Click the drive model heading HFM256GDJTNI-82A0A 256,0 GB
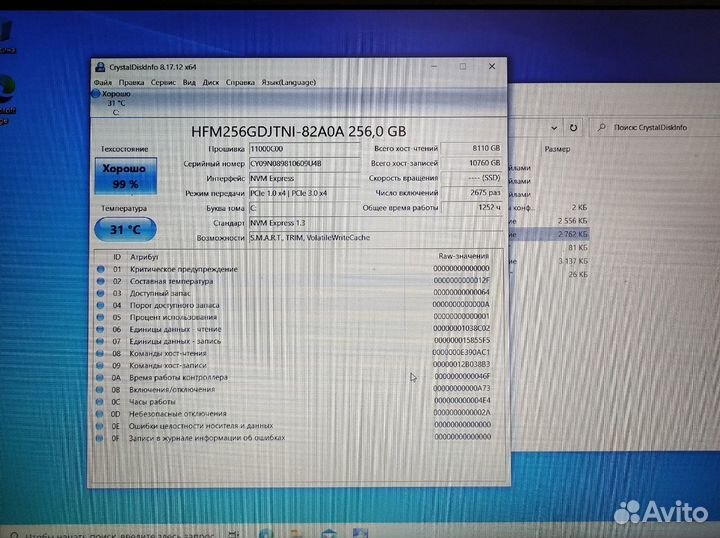Image resolution: width=720 pixels, height=538 pixels. tap(298, 132)
